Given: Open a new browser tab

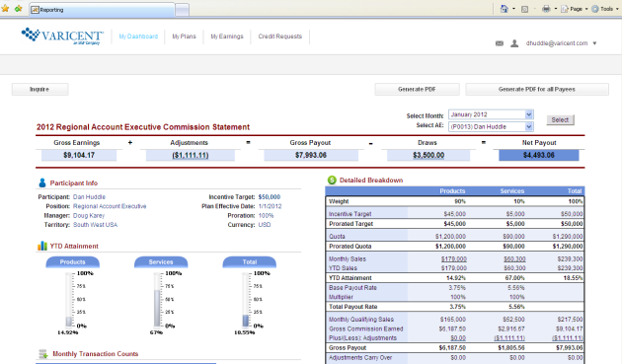Looking at the screenshot, I should [x=182, y=10].
